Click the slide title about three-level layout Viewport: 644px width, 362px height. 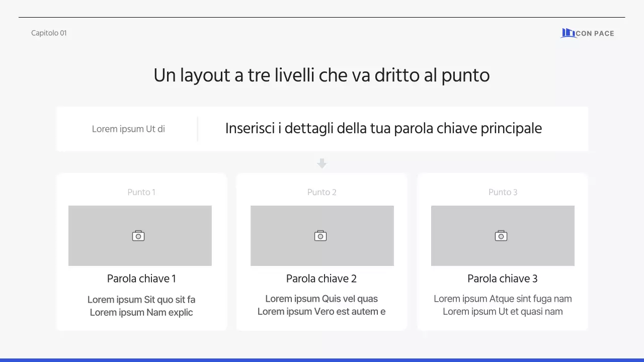click(321, 75)
